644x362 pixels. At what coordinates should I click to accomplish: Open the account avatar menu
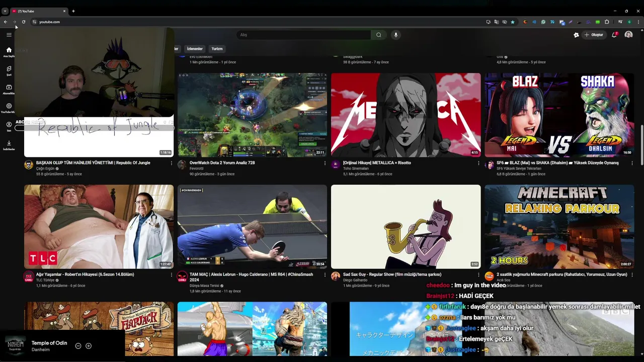pyautogui.click(x=628, y=35)
